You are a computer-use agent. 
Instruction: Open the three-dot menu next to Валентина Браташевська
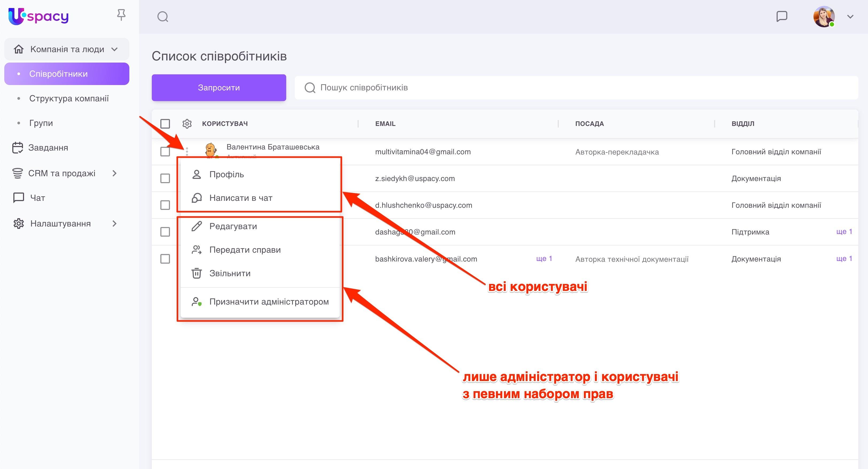(x=187, y=152)
